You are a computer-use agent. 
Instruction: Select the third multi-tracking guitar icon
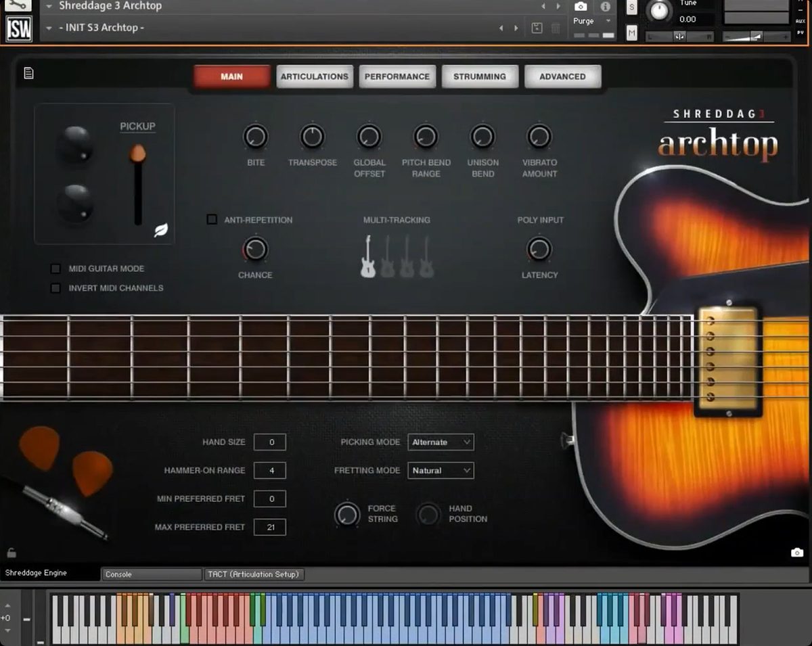click(407, 256)
